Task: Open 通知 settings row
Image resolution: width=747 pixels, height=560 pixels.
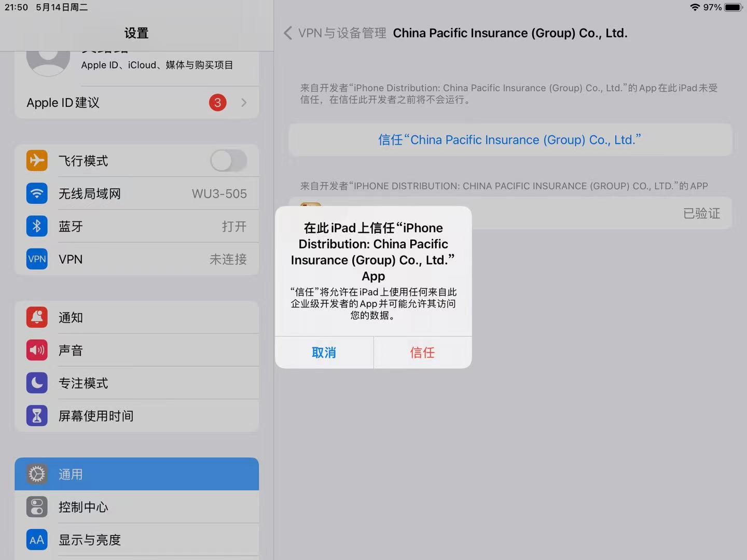Action: [137, 317]
